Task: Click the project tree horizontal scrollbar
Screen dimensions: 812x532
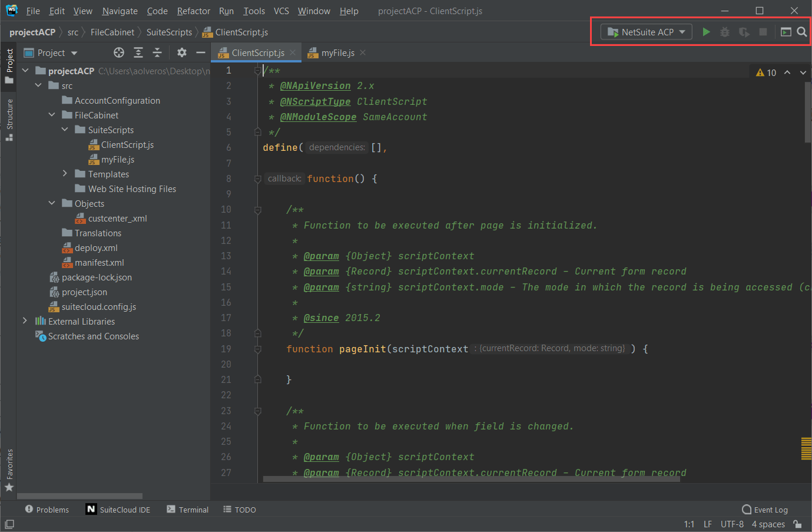Action: point(80,496)
